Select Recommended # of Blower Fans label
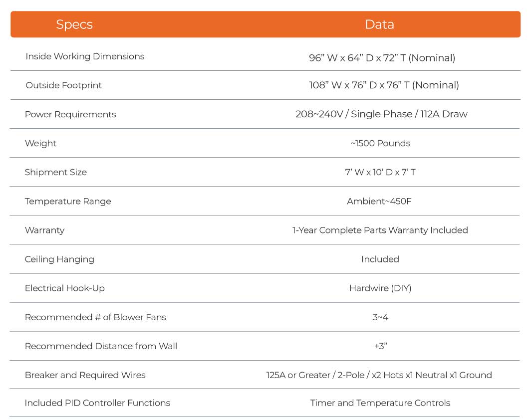Screen dimensions: 531x420 [x=95, y=317]
